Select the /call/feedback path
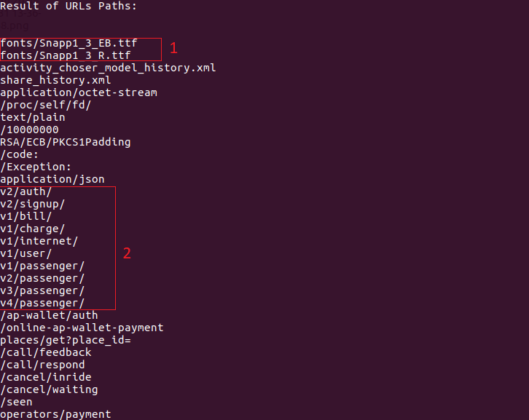 [x=46, y=352]
